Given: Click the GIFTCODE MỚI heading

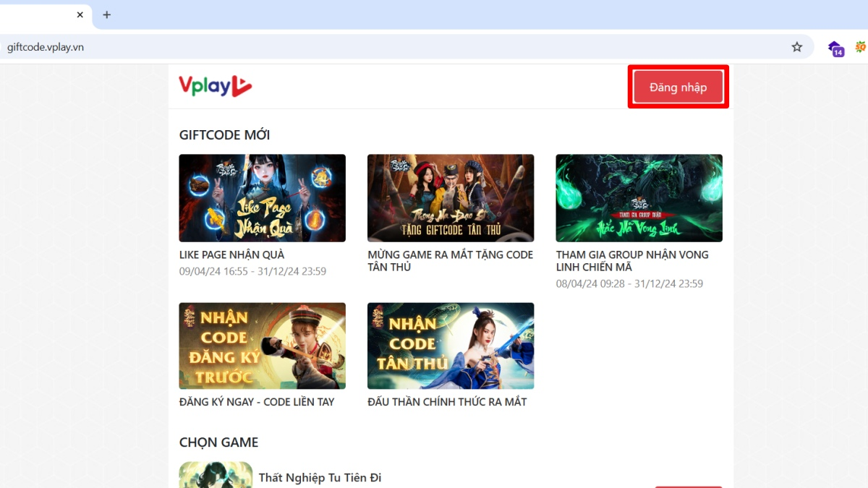Looking at the screenshot, I should click(224, 135).
